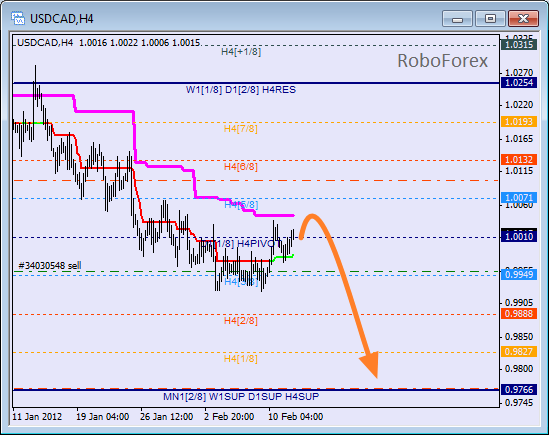The height and width of the screenshot is (435, 549).
Task: Click the USDCAD,H4 title bar text
Action: [62, 19]
